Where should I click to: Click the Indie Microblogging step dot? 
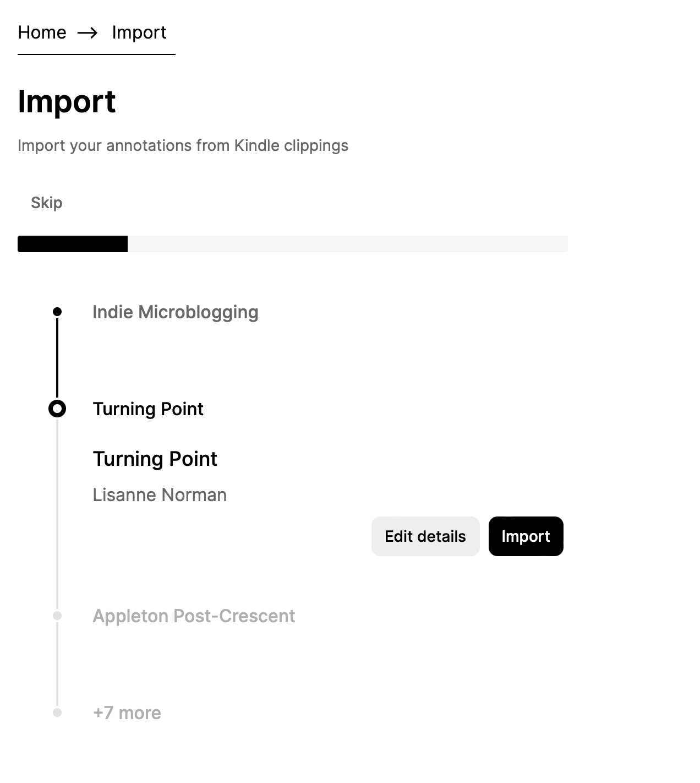pyautogui.click(x=57, y=312)
